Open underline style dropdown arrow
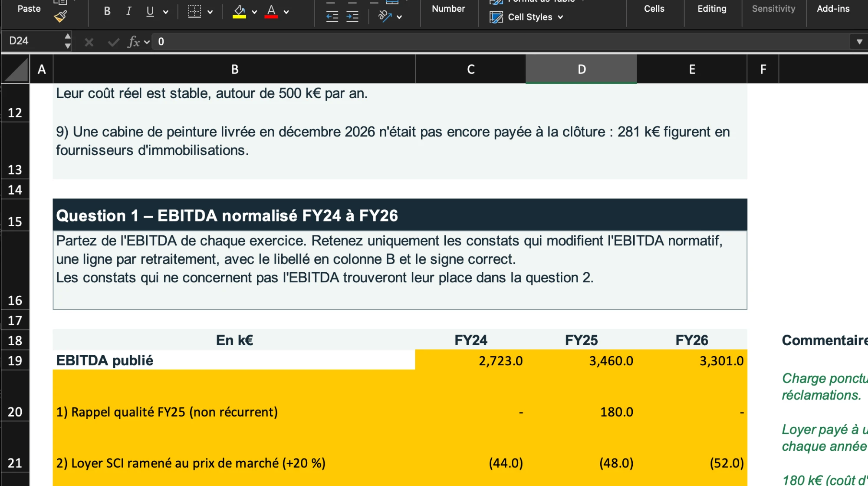Viewport: 868px width, 486px height. pyautogui.click(x=166, y=12)
